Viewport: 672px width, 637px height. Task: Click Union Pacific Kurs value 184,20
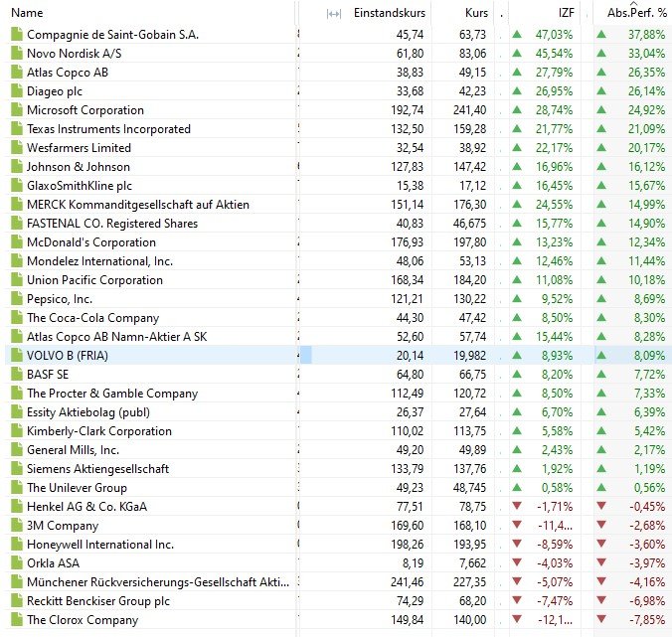click(x=470, y=279)
